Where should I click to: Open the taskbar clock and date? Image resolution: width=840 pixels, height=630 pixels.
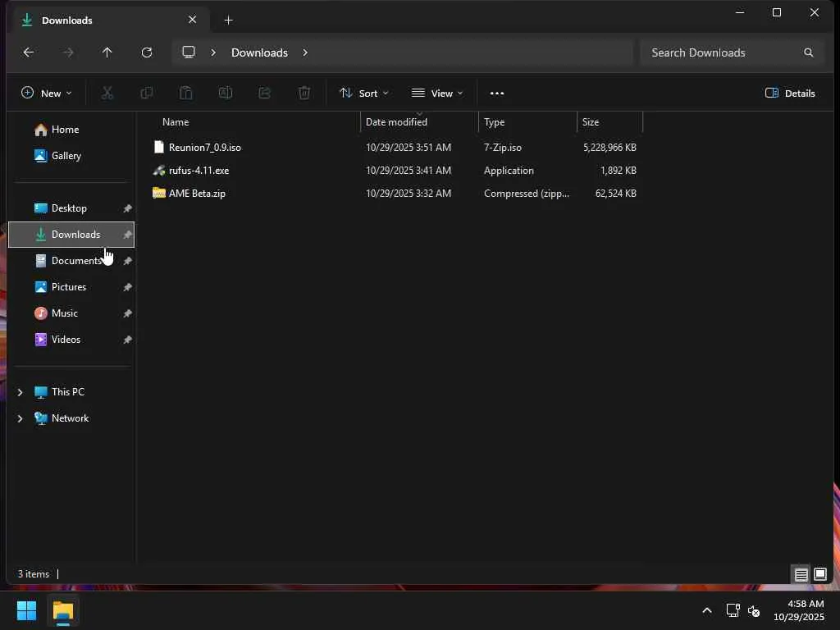point(799,610)
